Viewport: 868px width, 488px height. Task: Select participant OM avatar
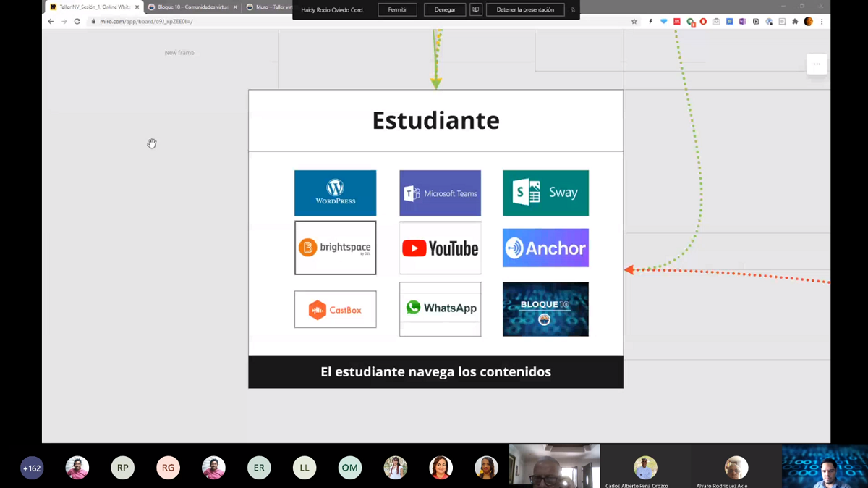click(350, 468)
